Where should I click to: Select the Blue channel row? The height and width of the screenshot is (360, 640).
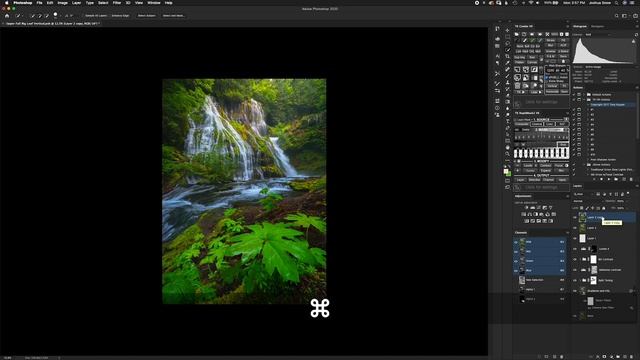click(540, 270)
